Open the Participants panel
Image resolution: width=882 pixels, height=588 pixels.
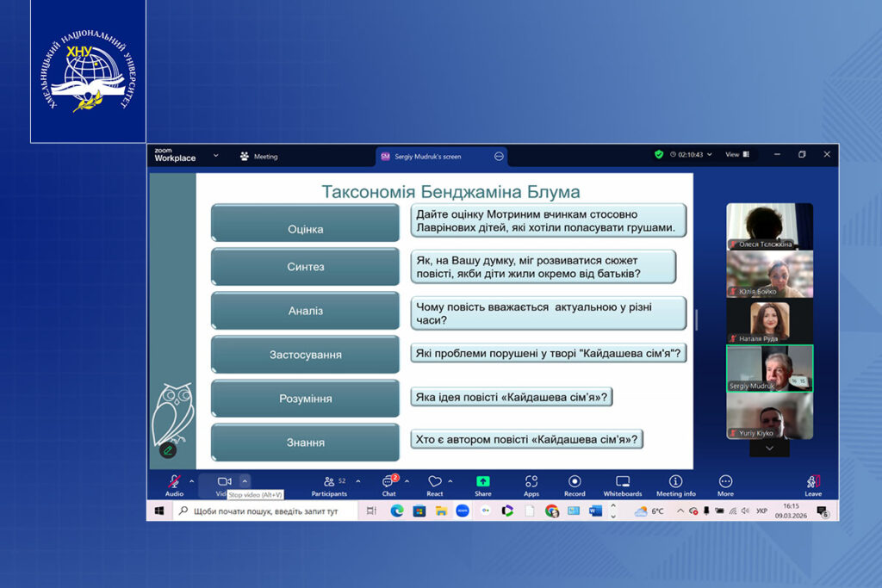(329, 483)
